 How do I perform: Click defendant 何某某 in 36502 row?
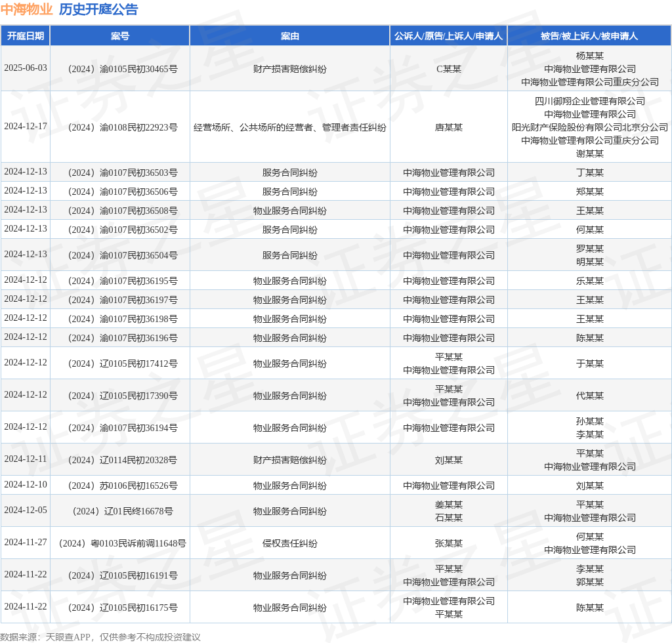tap(590, 230)
